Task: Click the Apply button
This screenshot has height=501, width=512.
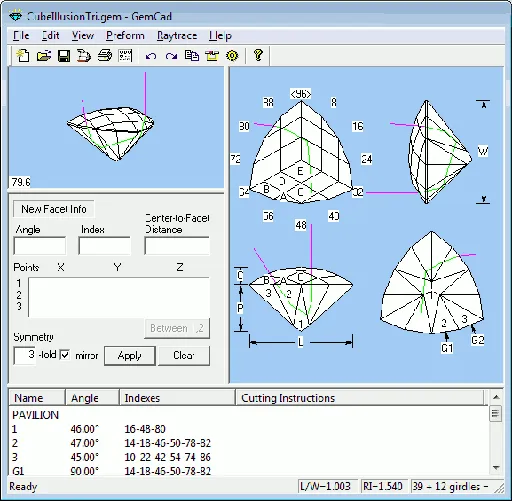Action: [x=130, y=356]
